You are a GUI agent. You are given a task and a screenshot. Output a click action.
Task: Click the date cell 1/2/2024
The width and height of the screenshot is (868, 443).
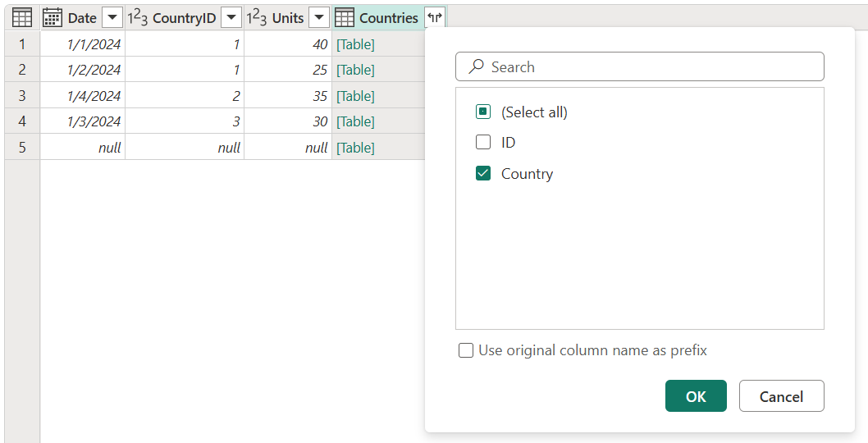pyautogui.click(x=83, y=69)
